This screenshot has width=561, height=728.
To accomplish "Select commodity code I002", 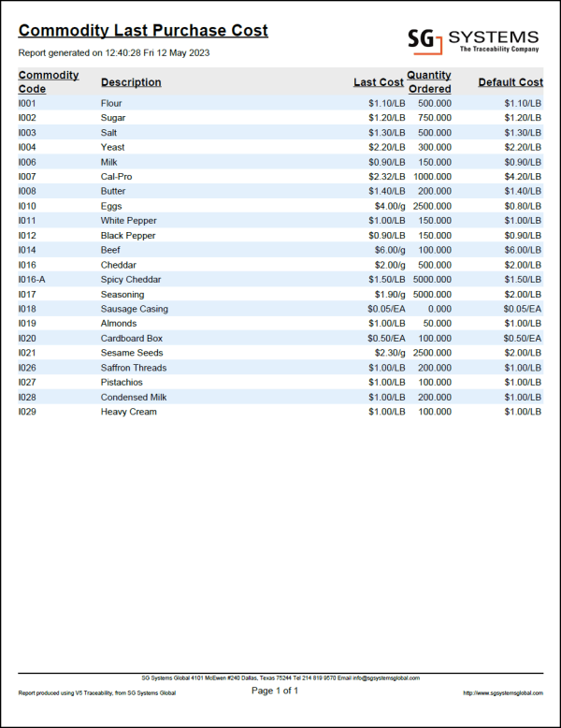I will pos(27,118).
